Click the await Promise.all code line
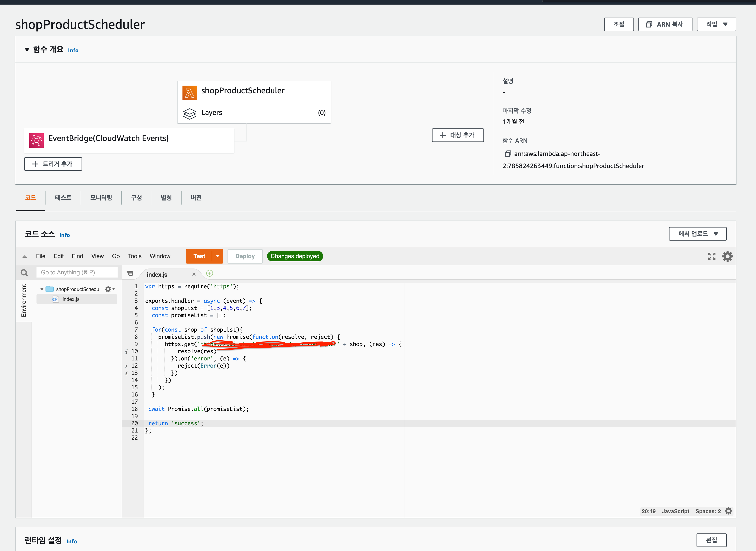The width and height of the screenshot is (756, 551). click(x=198, y=409)
